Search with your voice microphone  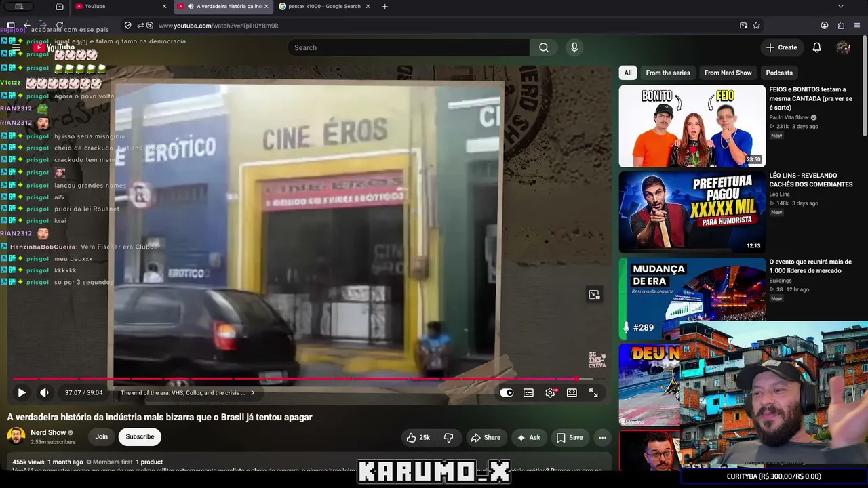574,47
